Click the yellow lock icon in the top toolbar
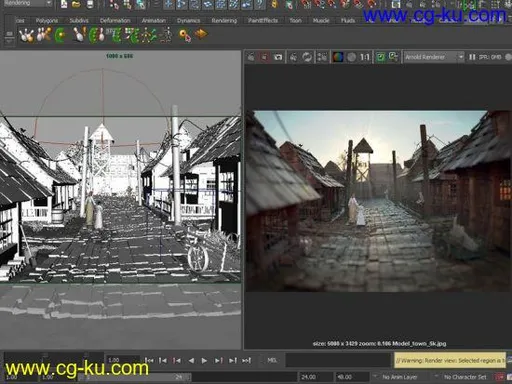512x384 pixels. (274, 4)
